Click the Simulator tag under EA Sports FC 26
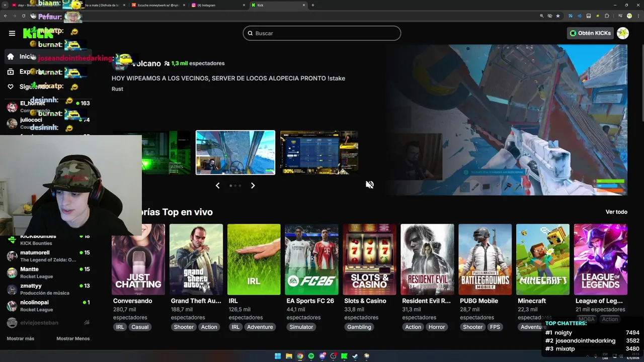Image resolution: width=644 pixels, height=362 pixels. coord(301,327)
